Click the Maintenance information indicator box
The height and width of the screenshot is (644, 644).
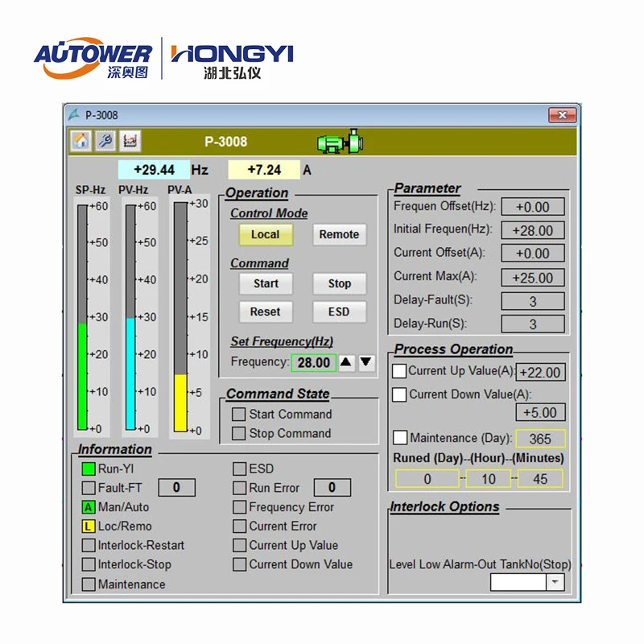[x=89, y=584]
